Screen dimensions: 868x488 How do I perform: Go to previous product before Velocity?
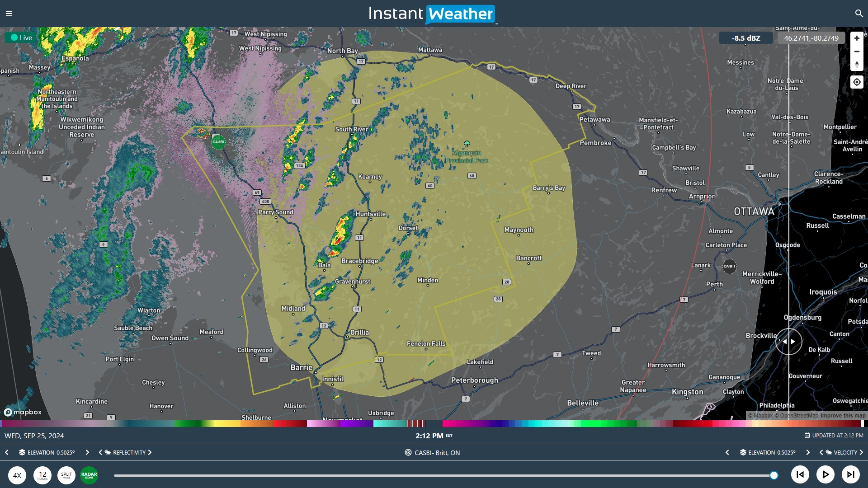coord(821,452)
